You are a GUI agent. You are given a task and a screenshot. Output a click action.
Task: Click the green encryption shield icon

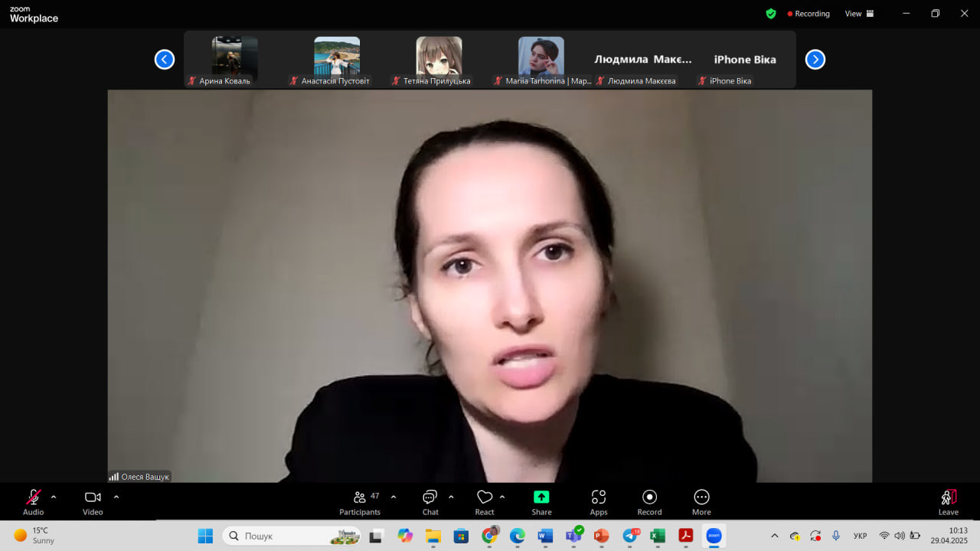(x=771, y=14)
